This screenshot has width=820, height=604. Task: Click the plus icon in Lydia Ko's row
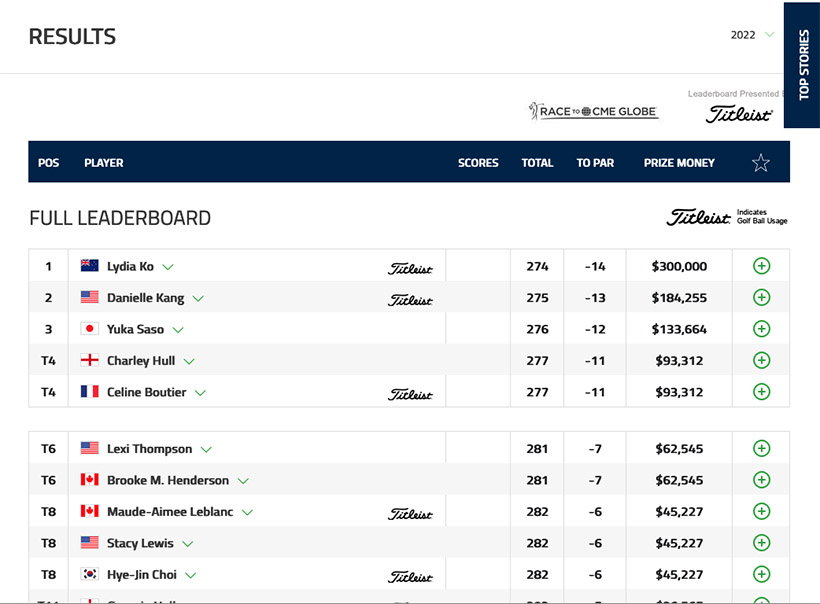coord(761,266)
